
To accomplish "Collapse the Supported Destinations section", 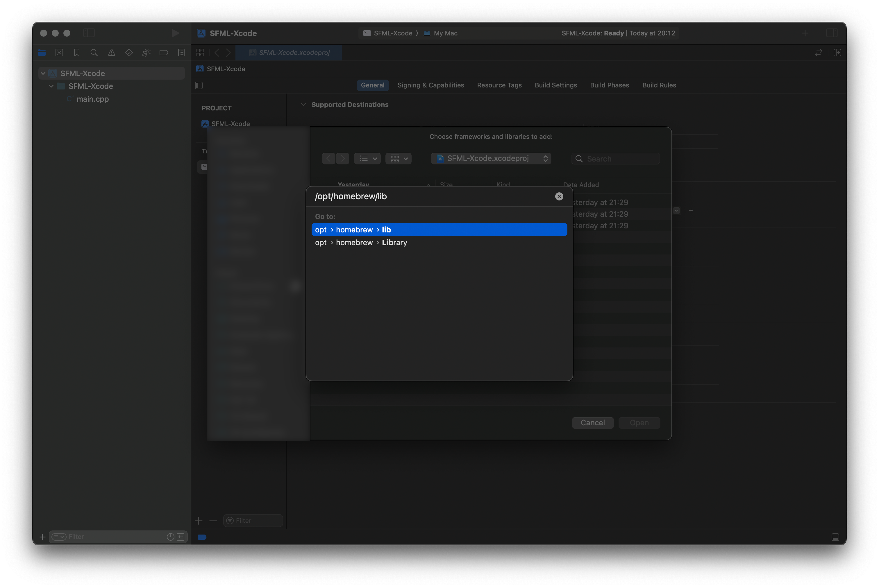I will pos(303,105).
